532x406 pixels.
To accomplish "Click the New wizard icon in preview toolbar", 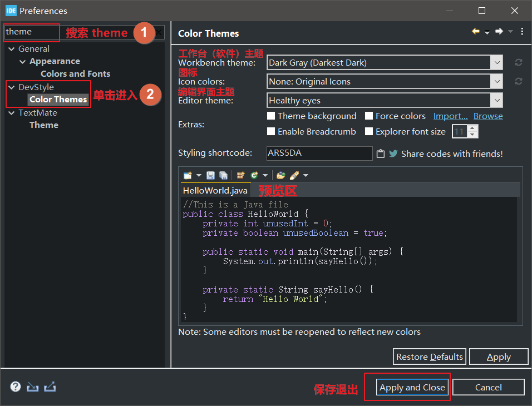I will [x=188, y=175].
